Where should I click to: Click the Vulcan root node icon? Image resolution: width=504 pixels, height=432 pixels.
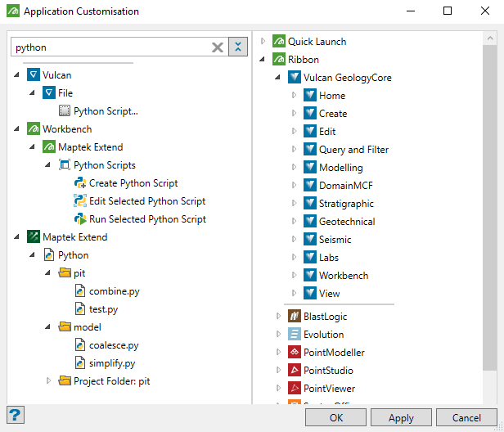pyautogui.click(x=34, y=75)
